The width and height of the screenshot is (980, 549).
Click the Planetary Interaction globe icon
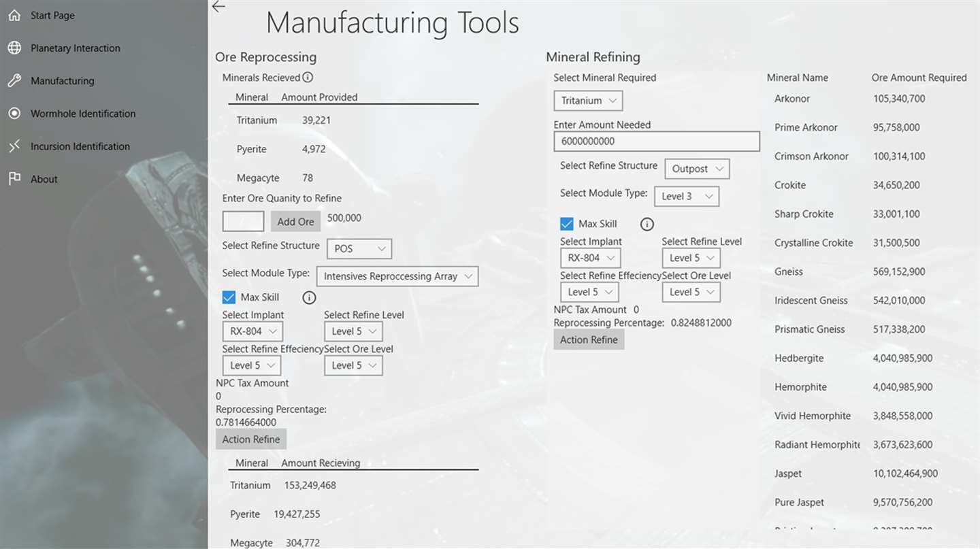(x=14, y=48)
